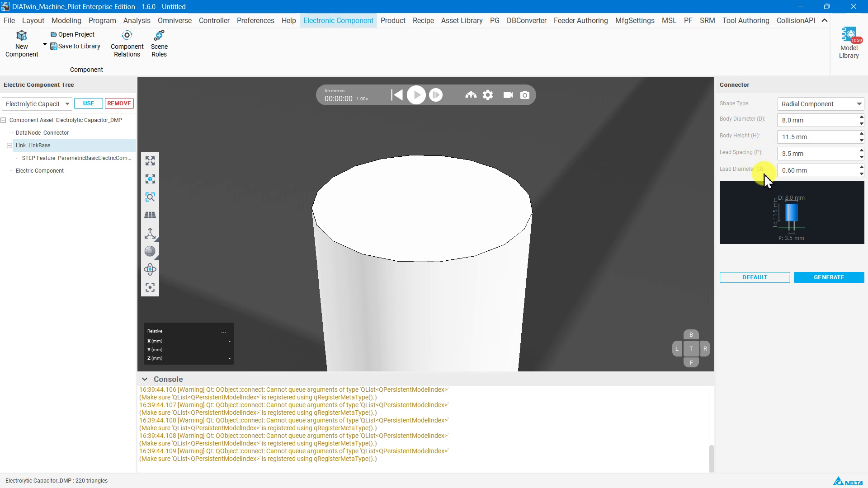
Task: Click the Console vertical scrollbar
Action: [711, 458]
